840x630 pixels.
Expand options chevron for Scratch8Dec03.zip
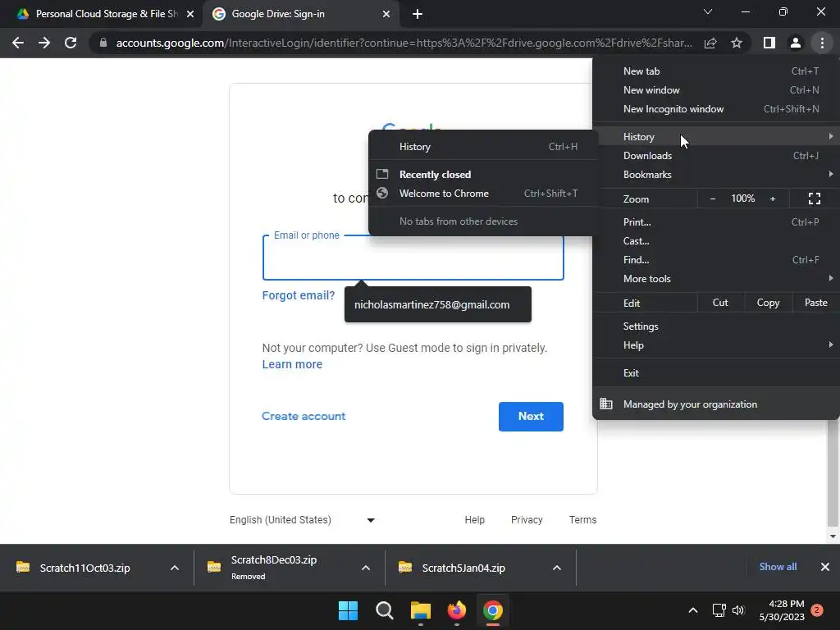point(366,568)
